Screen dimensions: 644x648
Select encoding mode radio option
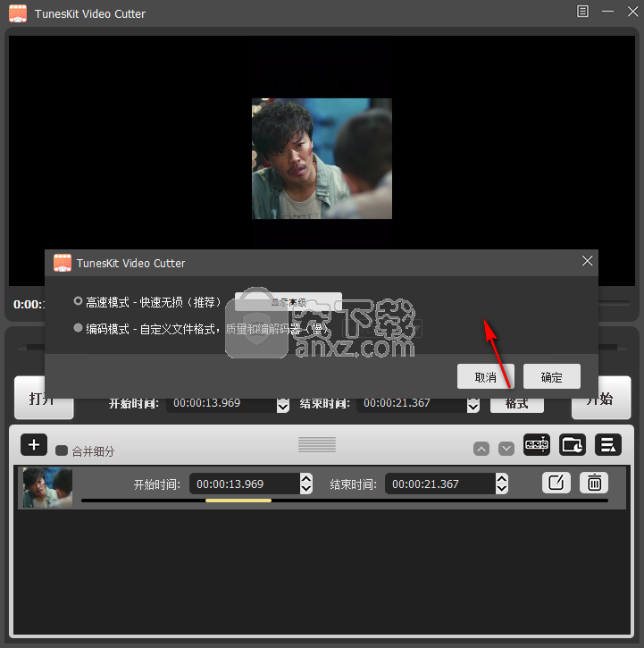(78, 328)
